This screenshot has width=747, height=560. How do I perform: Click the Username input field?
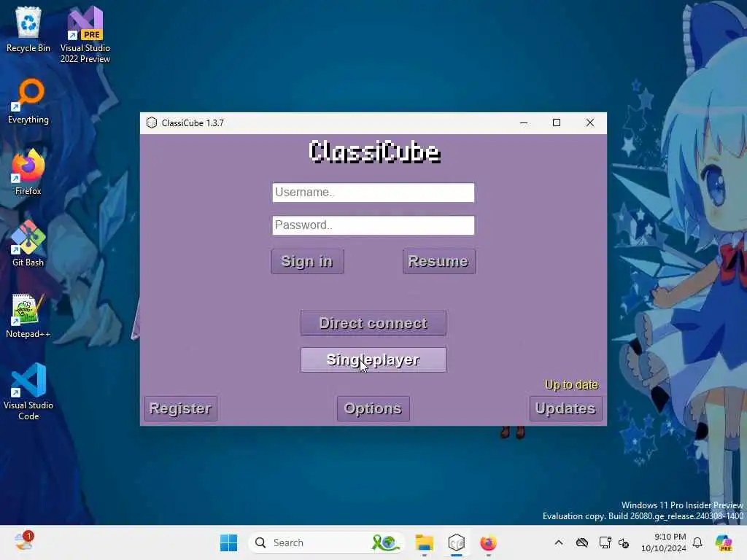373,192
